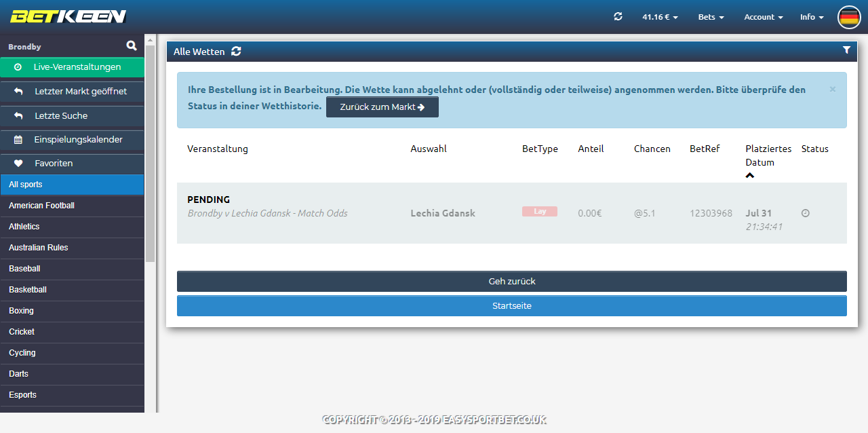Screen dimensions: 868x433
Task: Choose Esports sport
Action: (x=72, y=395)
